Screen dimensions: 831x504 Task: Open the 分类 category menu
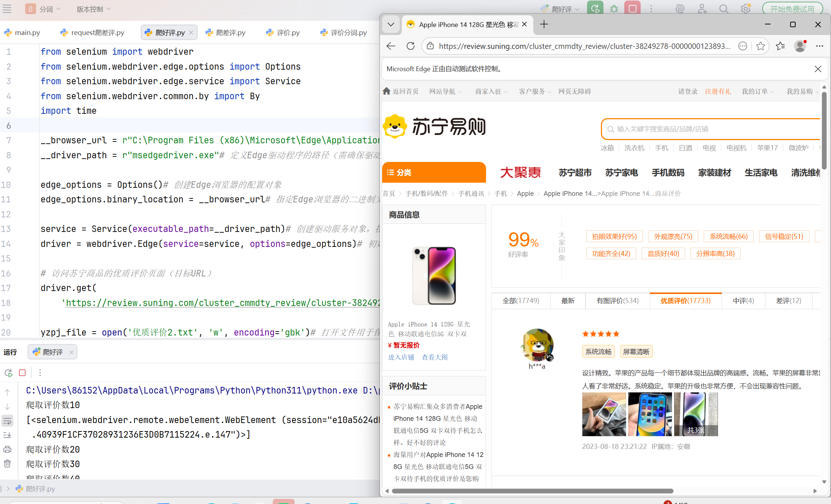tap(434, 172)
